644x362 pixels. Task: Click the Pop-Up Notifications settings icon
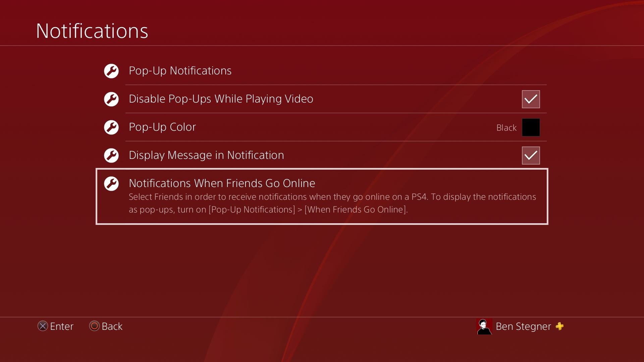point(111,71)
